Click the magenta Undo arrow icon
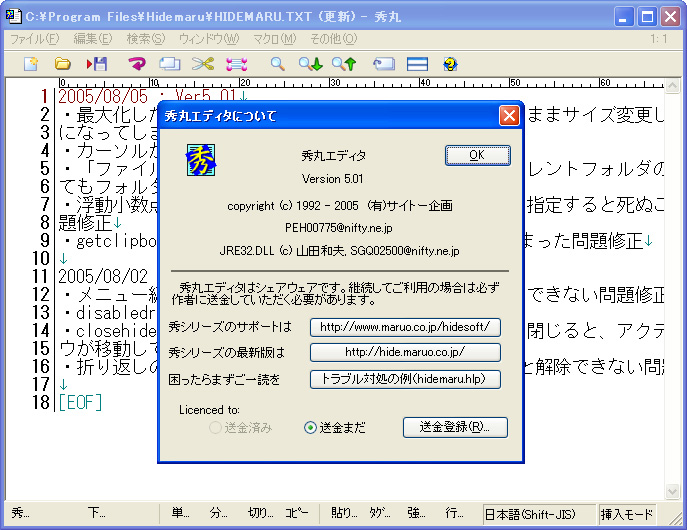This screenshot has height=530, width=687. [x=137, y=64]
